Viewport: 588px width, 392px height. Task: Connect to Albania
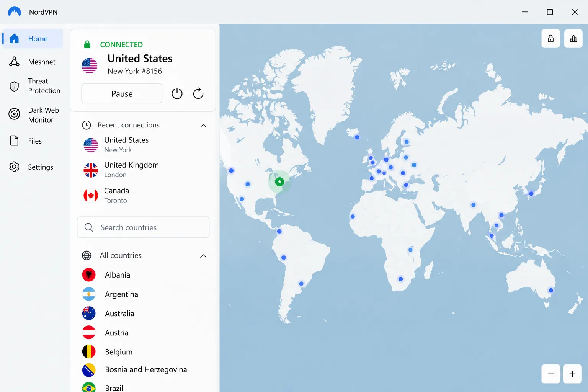[x=143, y=275]
